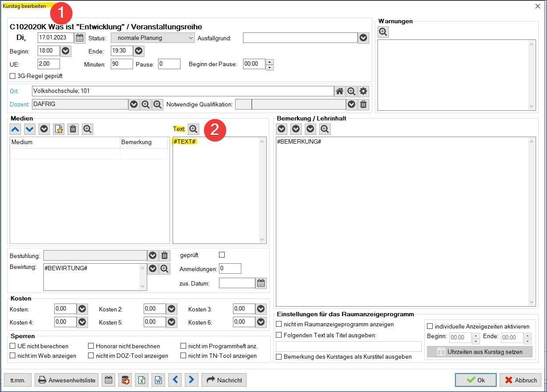Click the home icon next to Ort
This screenshot has width=547, height=392.
(x=339, y=92)
